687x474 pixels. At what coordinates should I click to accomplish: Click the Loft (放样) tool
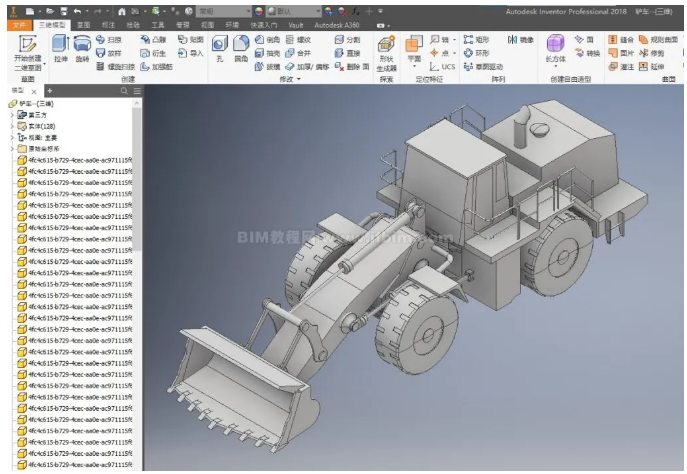pyautogui.click(x=109, y=53)
